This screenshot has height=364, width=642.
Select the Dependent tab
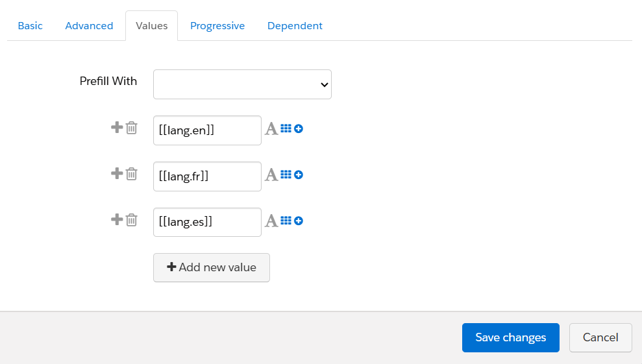click(295, 26)
